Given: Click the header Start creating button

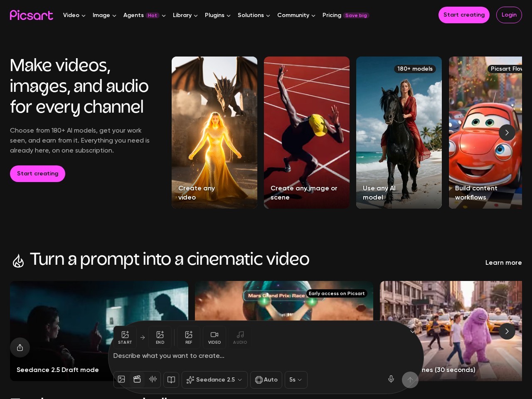Looking at the screenshot, I should tap(464, 15).
